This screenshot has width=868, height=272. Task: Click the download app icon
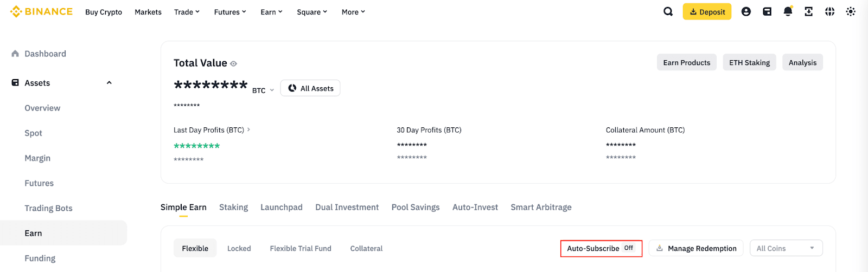tap(808, 11)
